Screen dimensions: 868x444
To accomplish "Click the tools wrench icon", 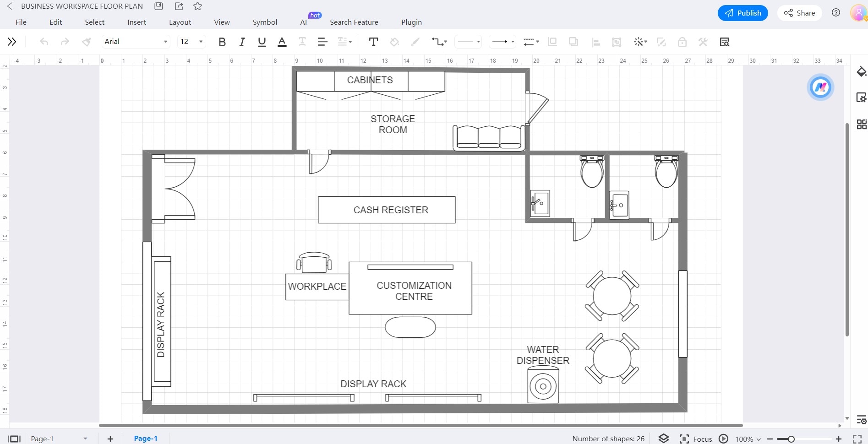I will click(703, 42).
